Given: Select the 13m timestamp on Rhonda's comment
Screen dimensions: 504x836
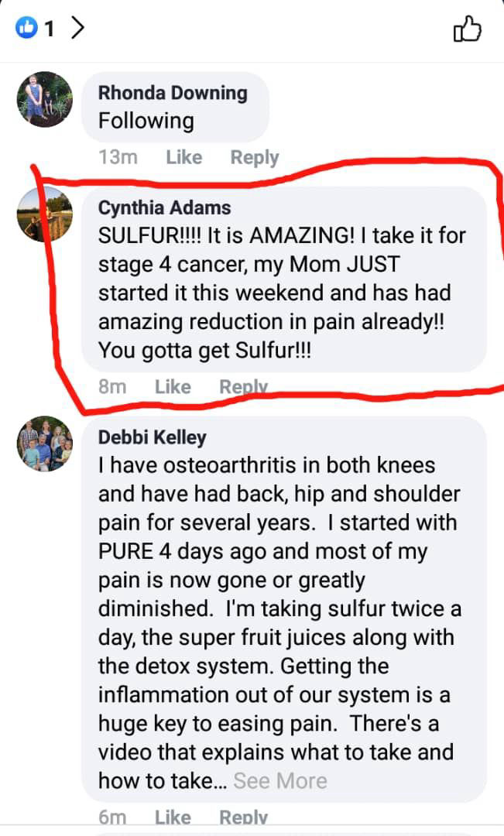Looking at the screenshot, I should click(x=118, y=157).
